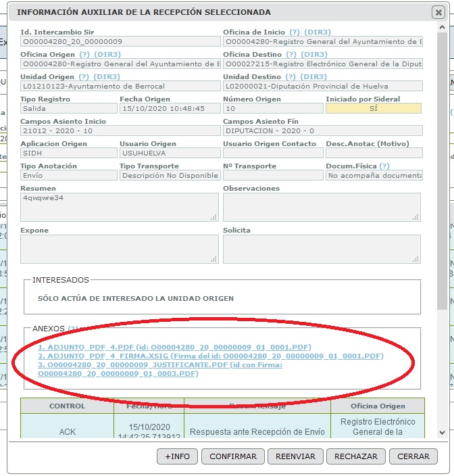Open attachment 2. ADJUNTO_PDF_4_FIRMA.XSIG

point(211,356)
